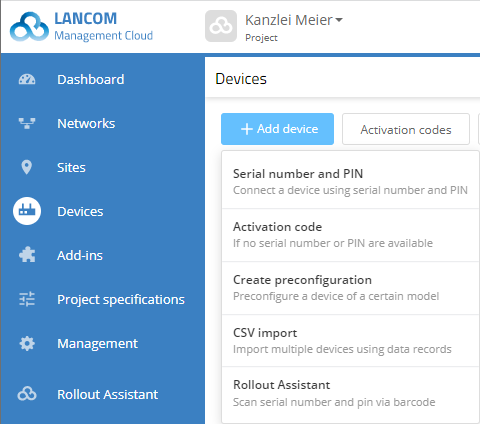Click the Networks topology icon
Screen dimensions: 480x424
point(27,123)
